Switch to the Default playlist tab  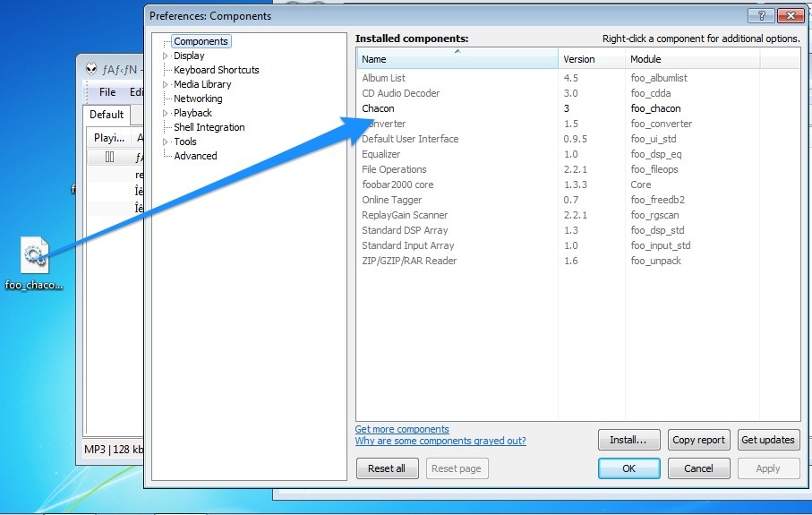coord(107,115)
